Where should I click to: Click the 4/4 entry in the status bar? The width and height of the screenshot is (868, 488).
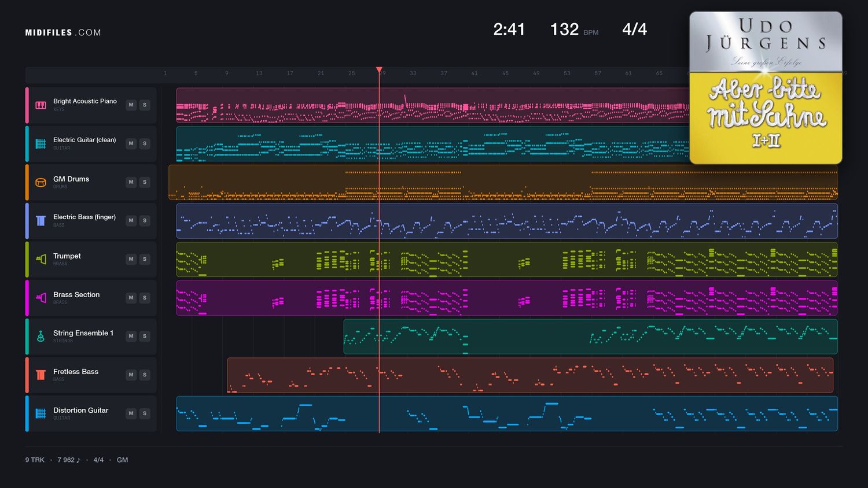98,460
